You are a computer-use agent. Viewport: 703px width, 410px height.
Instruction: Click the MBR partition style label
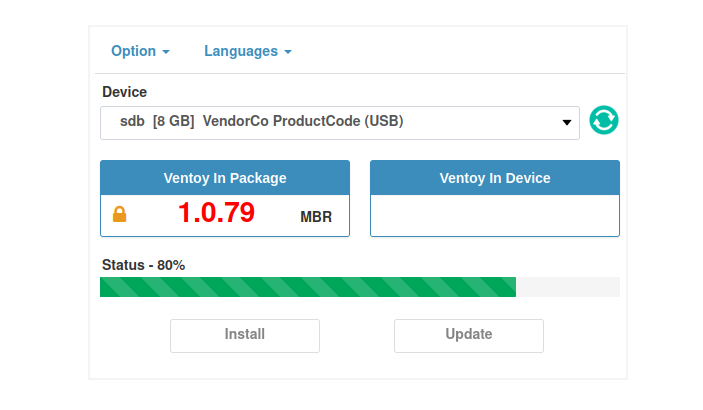(x=316, y=216)
